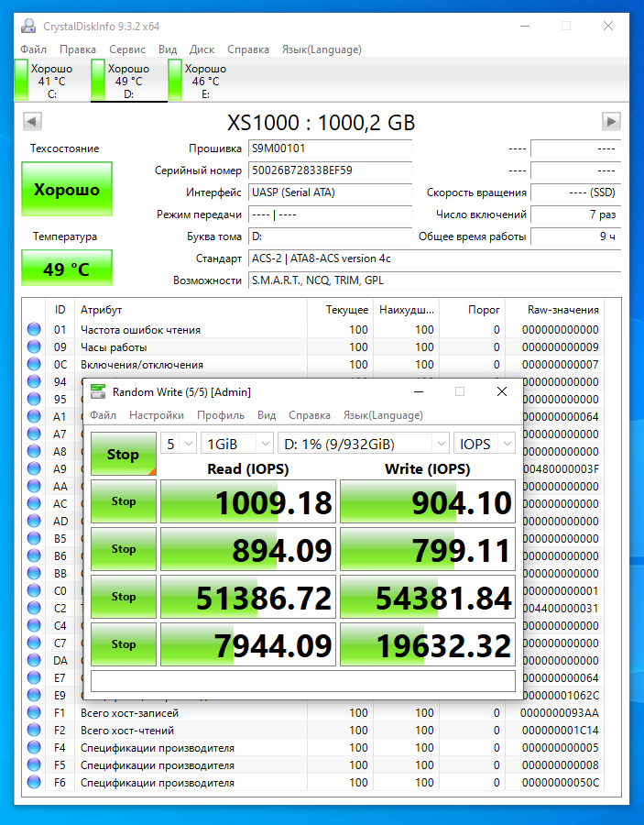Click status circle icon for attribute B5
Viewport: 644px width, 825px height.
(x=34, y=538)
